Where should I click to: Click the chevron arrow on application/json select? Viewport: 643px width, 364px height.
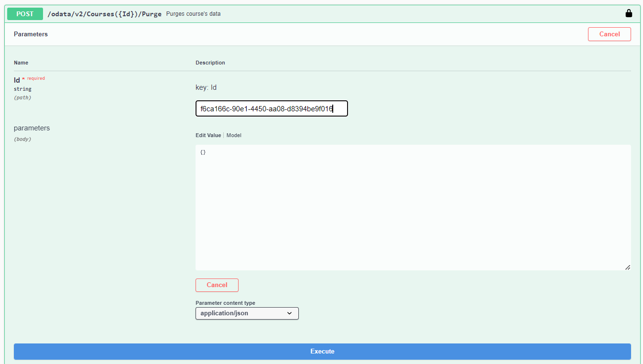click(x=289, y=313)
